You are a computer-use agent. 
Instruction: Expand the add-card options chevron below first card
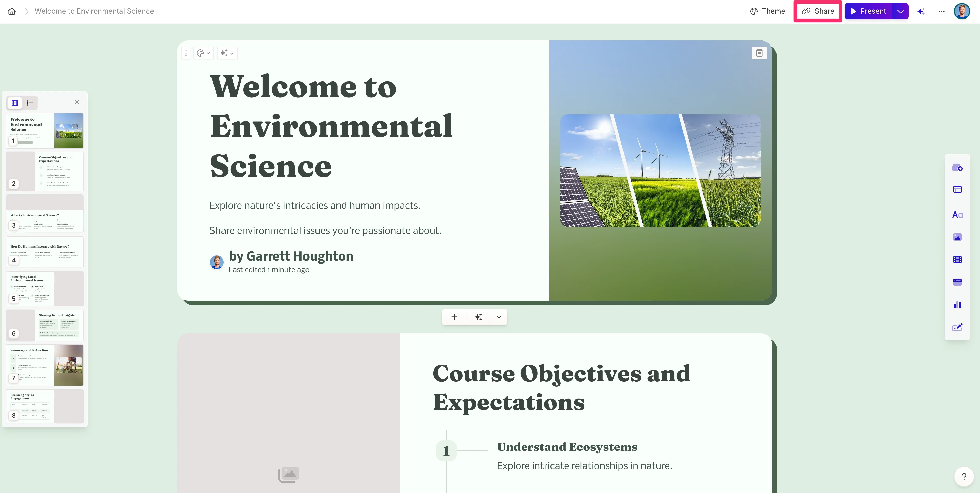pos(499,317)
